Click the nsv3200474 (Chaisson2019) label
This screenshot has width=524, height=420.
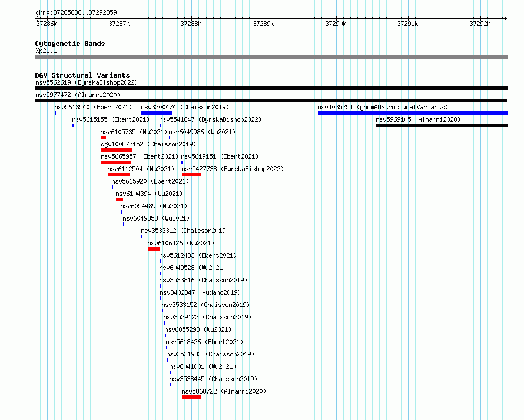[185, 107]
